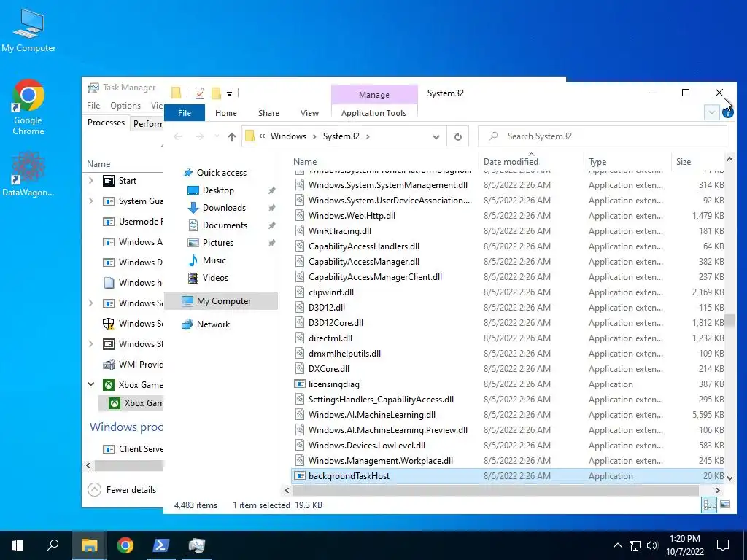Click the Windows breadcrumb in address bar

[288, 136]
